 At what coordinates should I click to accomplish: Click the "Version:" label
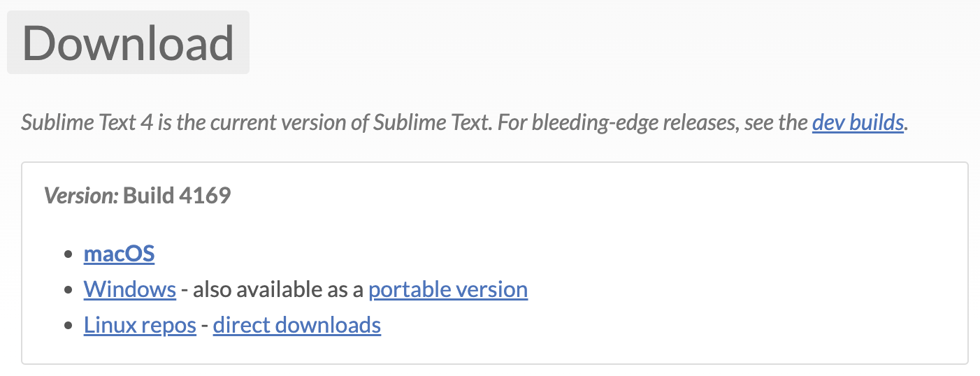(x=81, y=196)
